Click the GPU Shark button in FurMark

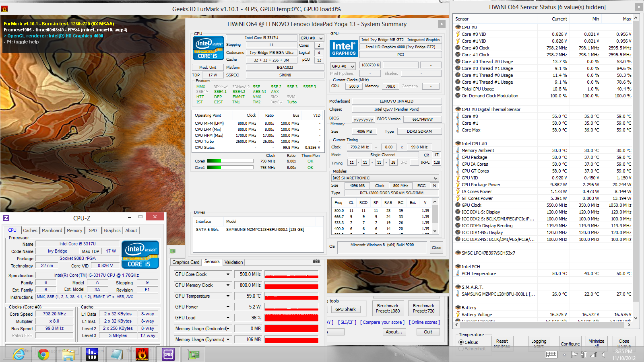tap(345, 309)
